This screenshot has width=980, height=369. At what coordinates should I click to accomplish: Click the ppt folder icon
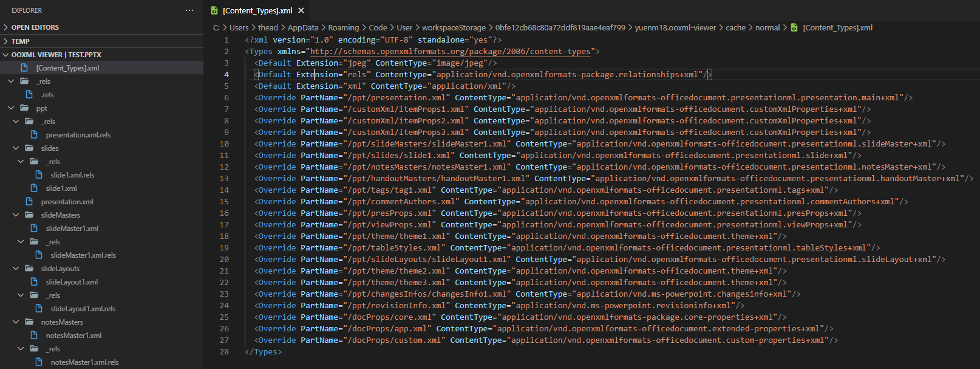[x=24, y=108]
